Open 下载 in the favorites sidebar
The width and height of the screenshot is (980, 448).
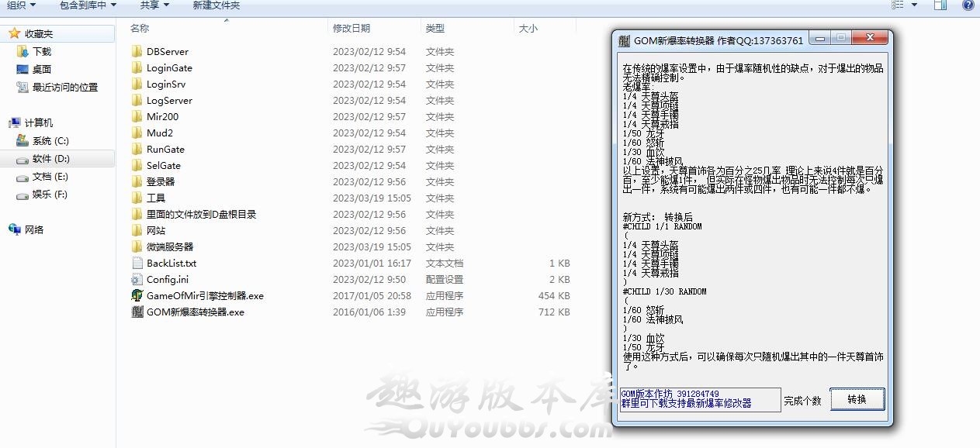click(42, 51)
